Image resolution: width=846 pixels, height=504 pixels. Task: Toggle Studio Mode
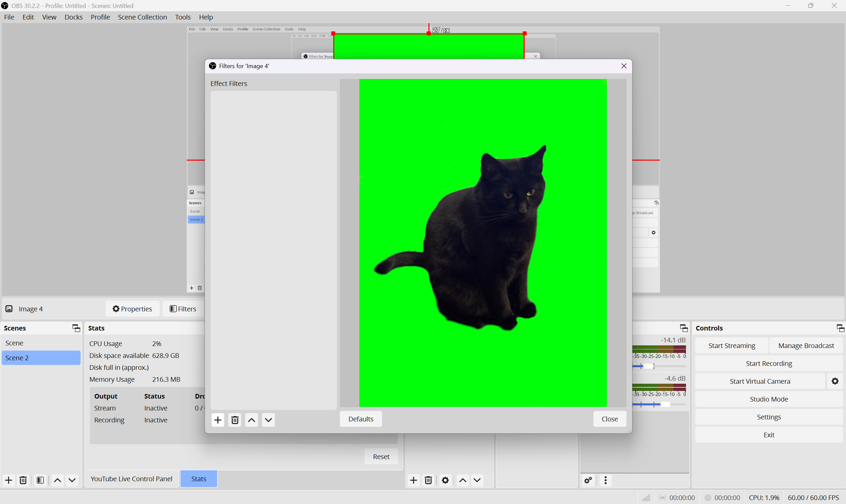click(769, 399)
